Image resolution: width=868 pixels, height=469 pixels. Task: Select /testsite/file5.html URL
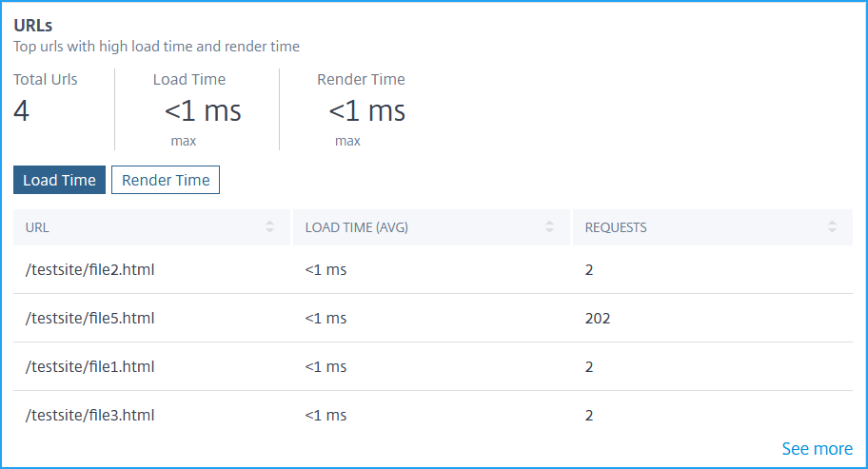click(x=89, y=318)
